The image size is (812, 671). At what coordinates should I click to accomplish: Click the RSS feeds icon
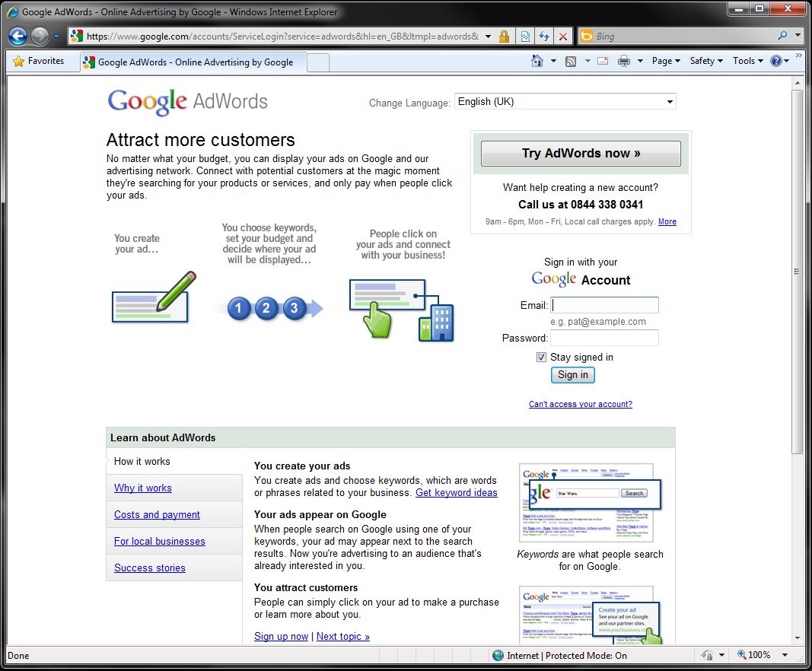pyautogui.click(x=571, y=61)
